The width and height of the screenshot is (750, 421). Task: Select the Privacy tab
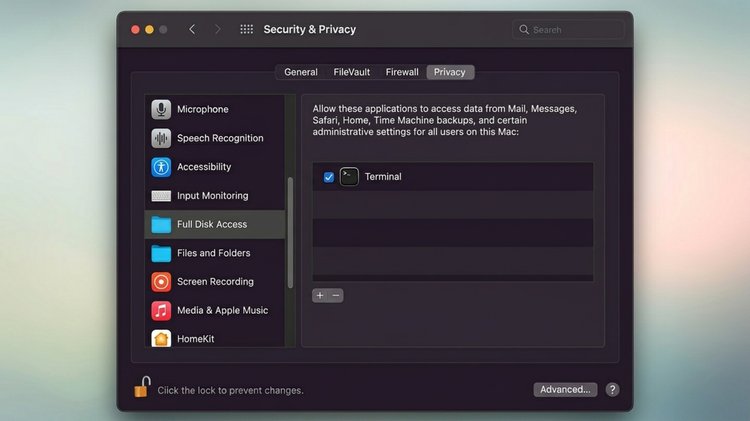(x=450, y=72)
